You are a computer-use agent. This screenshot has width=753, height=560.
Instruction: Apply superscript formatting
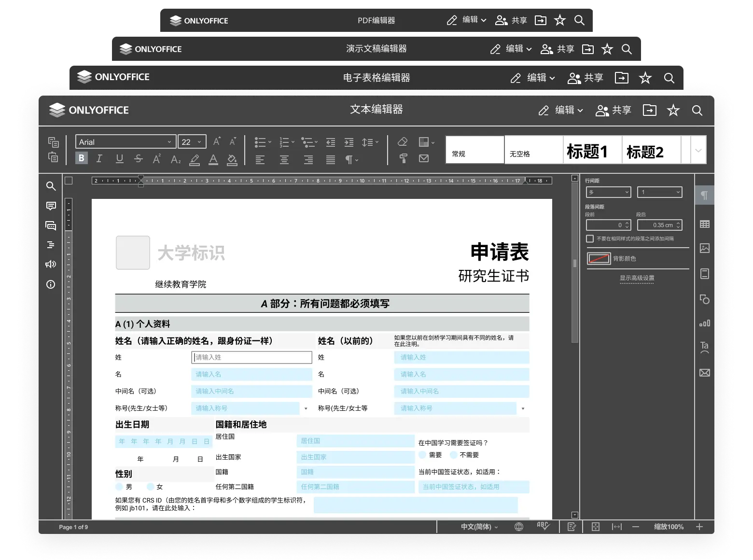156,158
